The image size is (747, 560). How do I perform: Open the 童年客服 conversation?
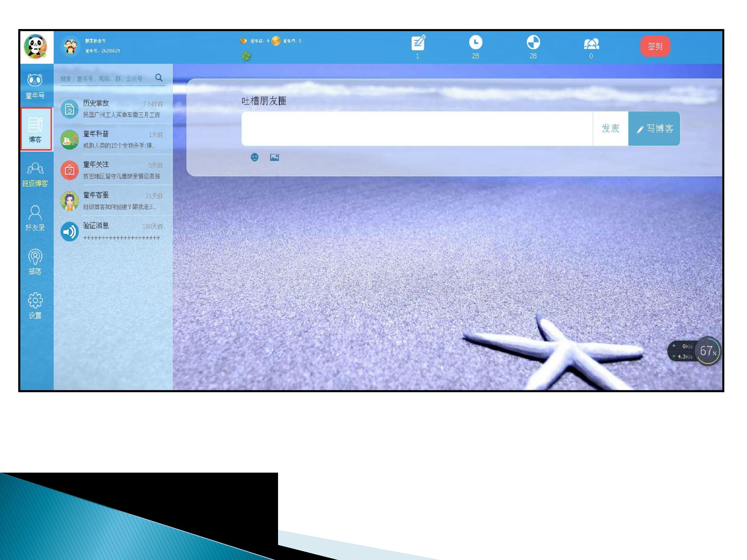(113, 200)
